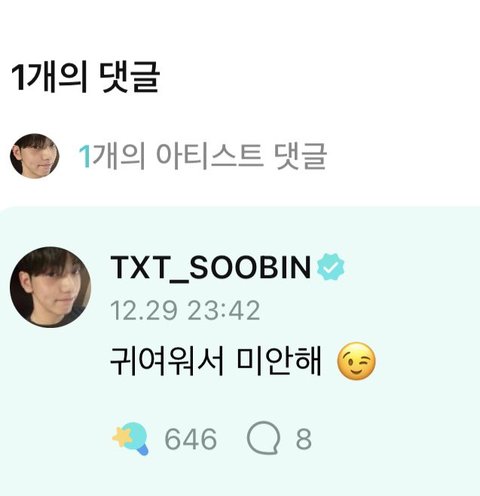Tap the teal number 1 in artist comments row

click(x=85, y=156)
